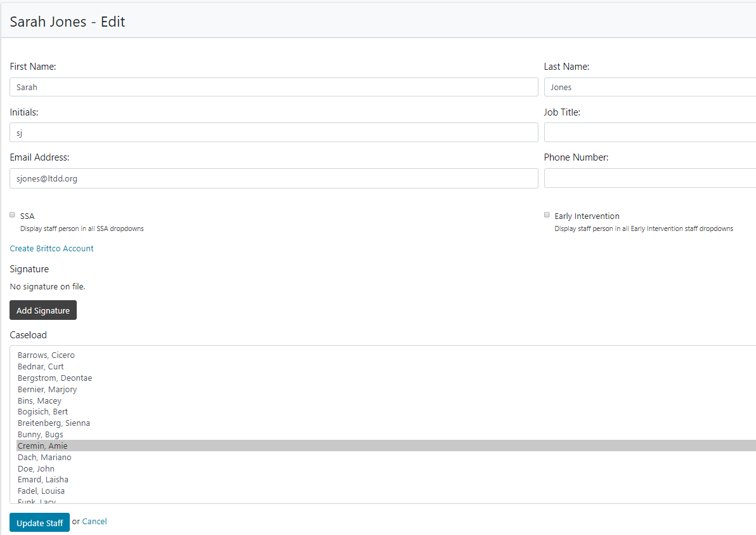
Task: Choose Fadel, Louisa from the caseload
Action: 41,491
